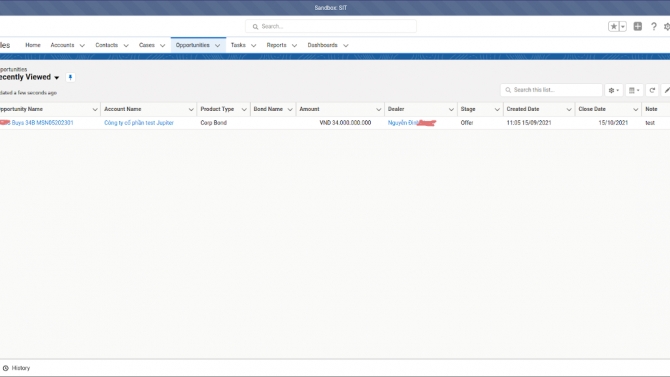Open the Accounts tab
The width and height of the screenshot is (670, 377).
[62, 45]
